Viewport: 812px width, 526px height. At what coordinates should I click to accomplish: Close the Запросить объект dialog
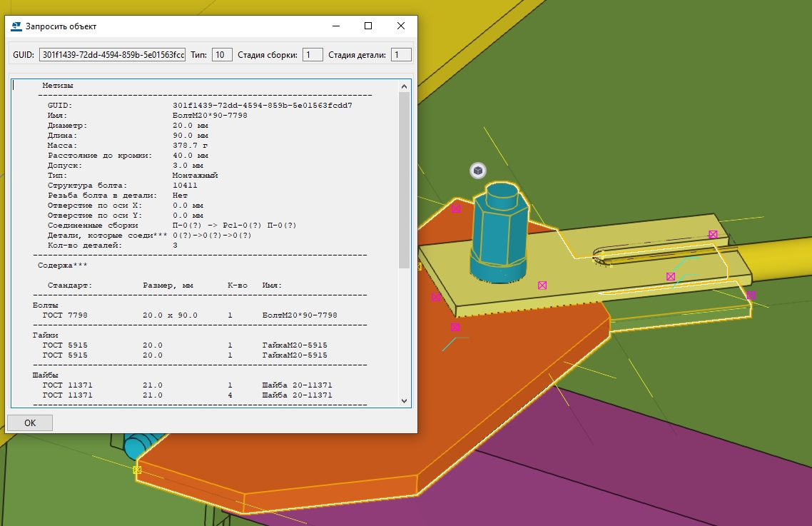401,26
